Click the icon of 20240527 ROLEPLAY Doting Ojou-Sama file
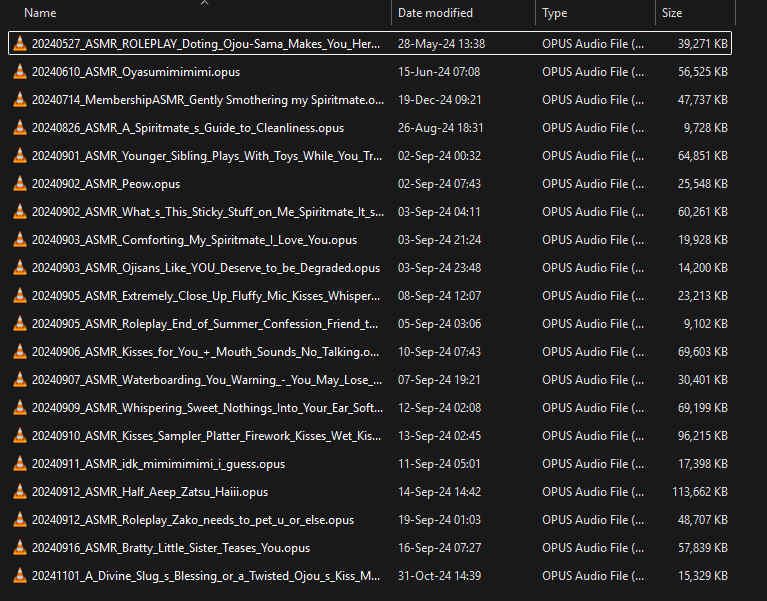This screenshot has height=601, width=767. (x=20, y=44)
